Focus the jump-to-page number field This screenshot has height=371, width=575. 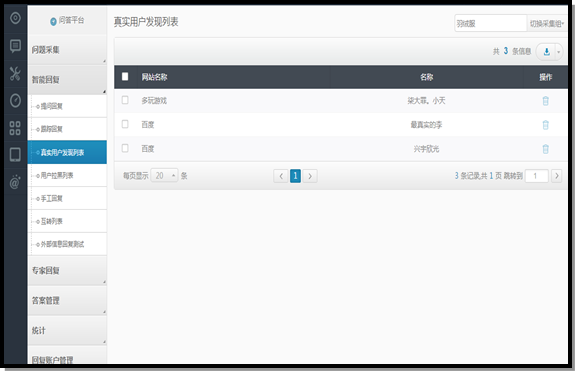click(x=537, y=176)
